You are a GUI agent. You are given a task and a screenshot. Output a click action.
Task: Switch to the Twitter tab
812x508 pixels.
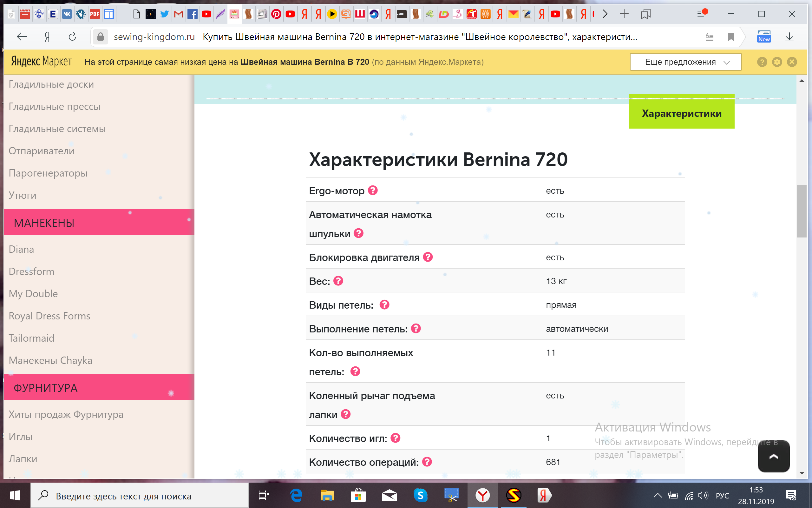point(164,14)
